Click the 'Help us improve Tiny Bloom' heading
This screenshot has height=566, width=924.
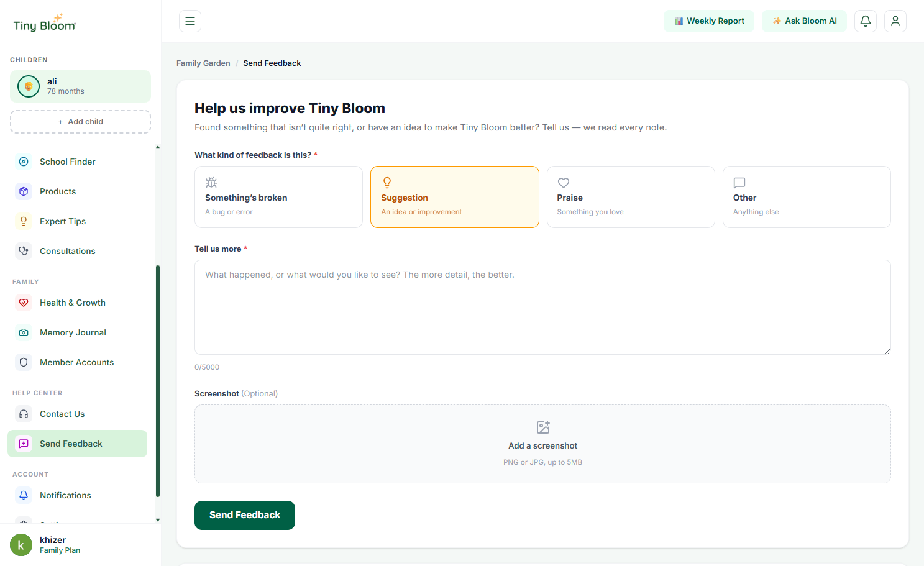point(290,108)
